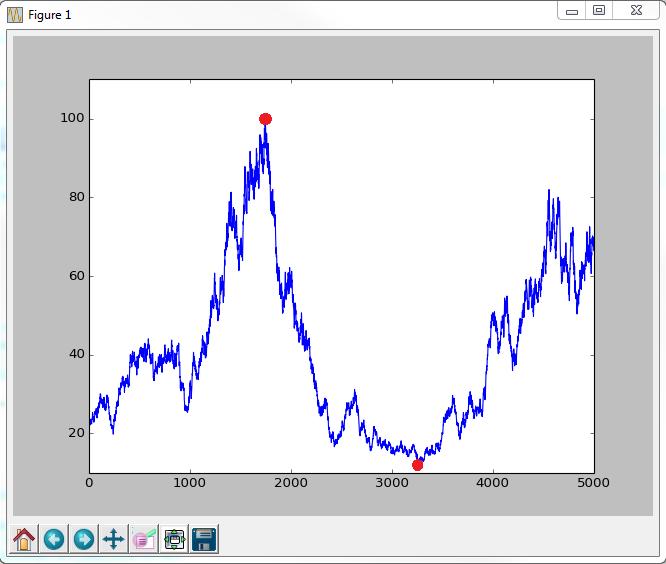The width and height of the screenshot is (666, 564).
Task: Go back to the previous view
Action: pyautogui.click(x=54, y=540)
